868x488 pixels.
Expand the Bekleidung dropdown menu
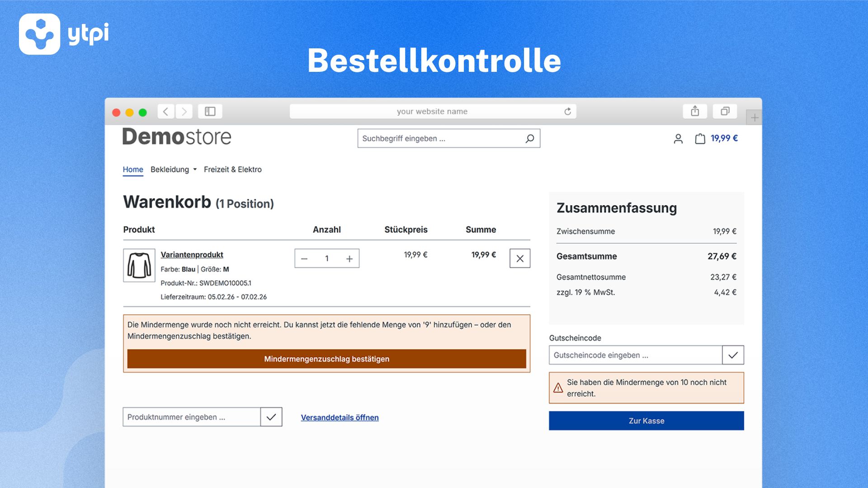174,169
